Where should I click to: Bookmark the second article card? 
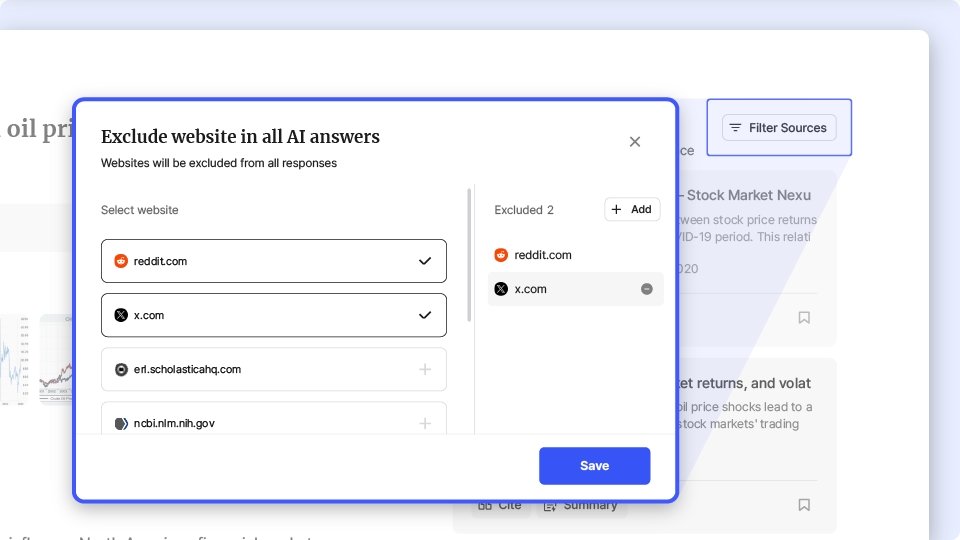[804, 505]
